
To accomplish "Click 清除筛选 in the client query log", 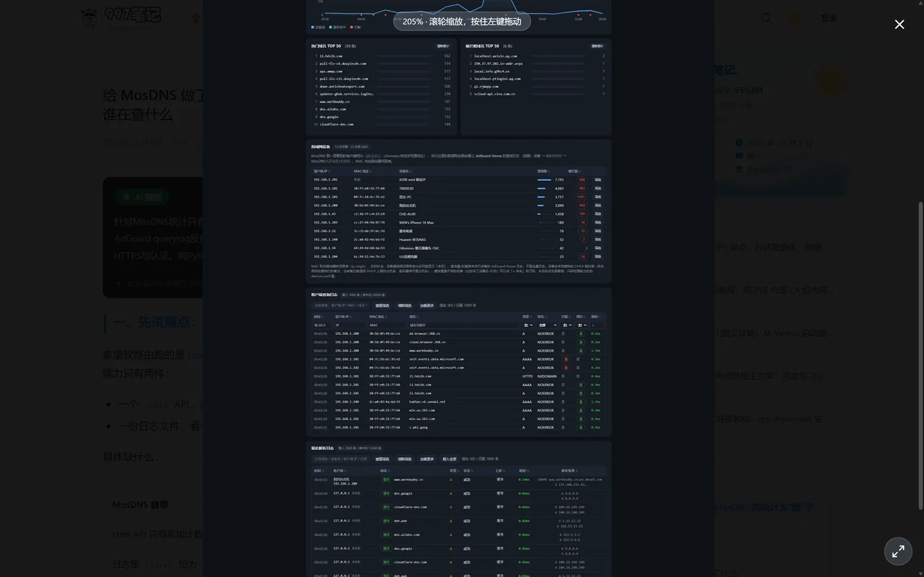I will click(405, 305).
